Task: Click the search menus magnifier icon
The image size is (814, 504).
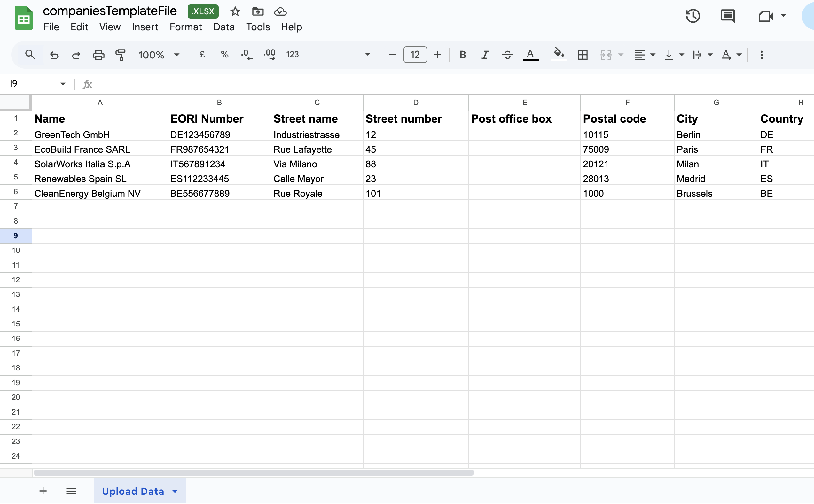Action: click(30, 55)
